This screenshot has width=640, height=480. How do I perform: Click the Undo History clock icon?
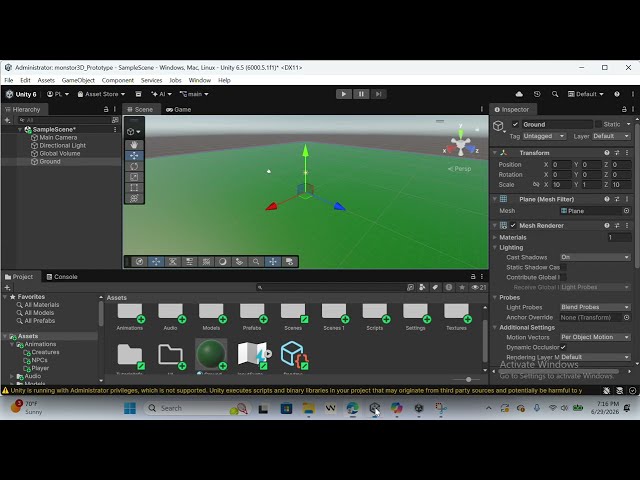pyautogui.click(x=537, y=94)
